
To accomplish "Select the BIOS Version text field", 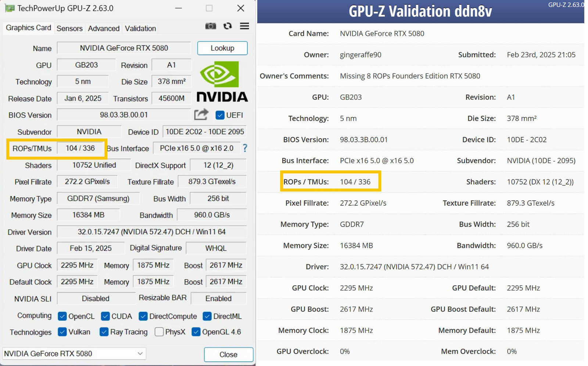I will click(124, 115).
